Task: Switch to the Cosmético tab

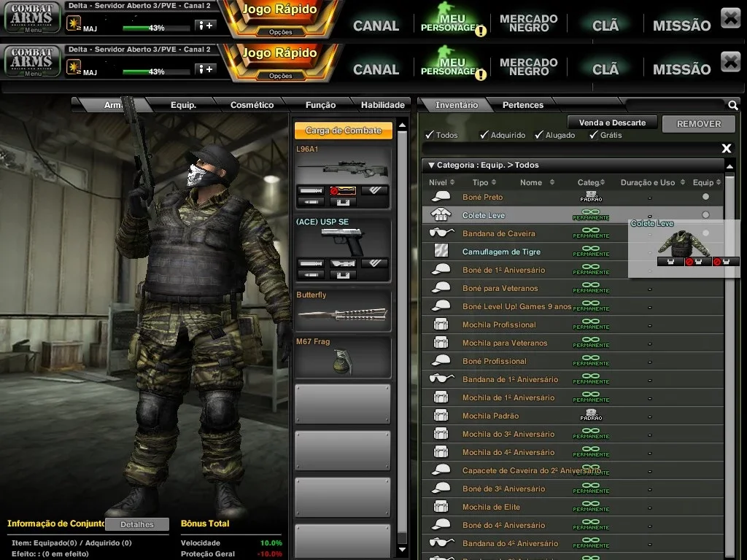Action: click(252, 105)
